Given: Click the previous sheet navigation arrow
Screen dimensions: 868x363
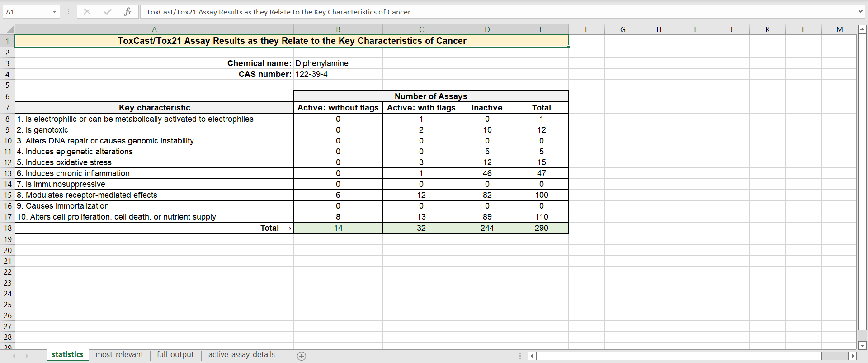Looking at the screenshot, I should click(14, 356).
